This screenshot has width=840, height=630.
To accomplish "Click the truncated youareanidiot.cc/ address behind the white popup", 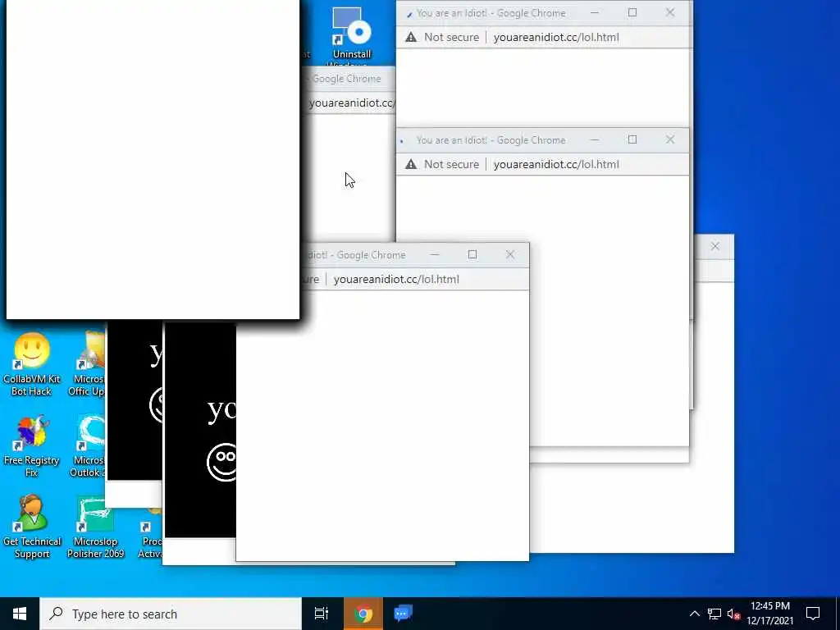I will pos(351,103).
